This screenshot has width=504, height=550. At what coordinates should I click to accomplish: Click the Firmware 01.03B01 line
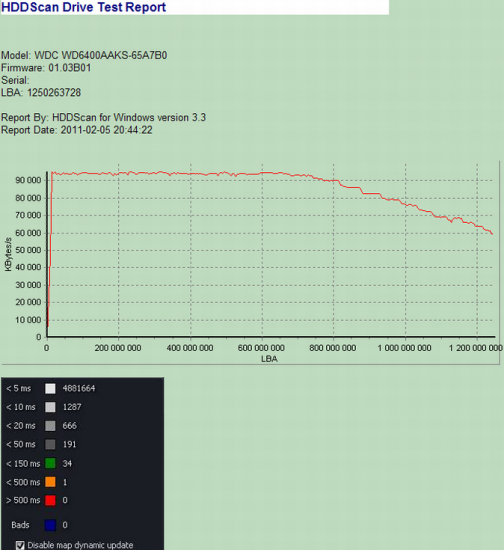click(x=46, y=68)
